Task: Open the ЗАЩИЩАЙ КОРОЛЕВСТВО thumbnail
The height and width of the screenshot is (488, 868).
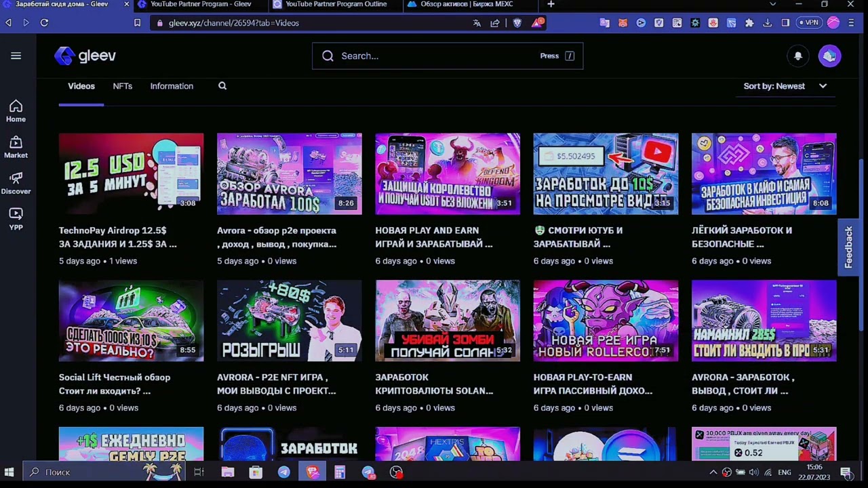Action: pos(448,174)
